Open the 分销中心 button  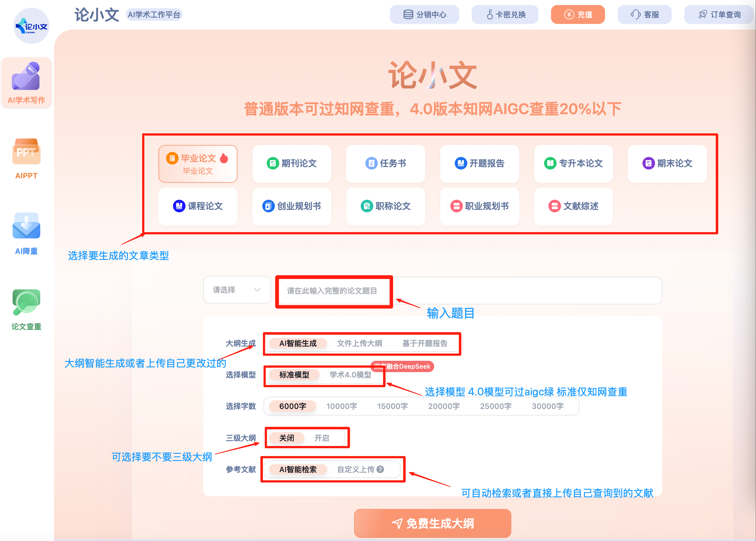425,15
